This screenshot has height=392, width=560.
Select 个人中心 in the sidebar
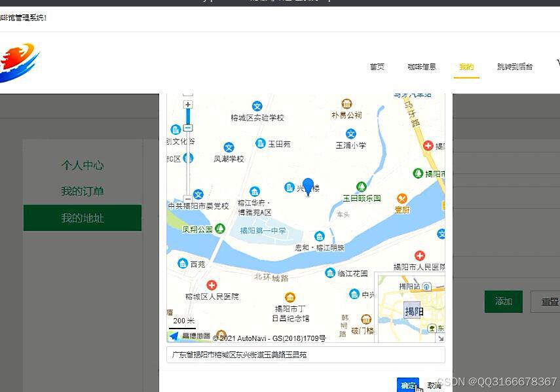(x=83, y=165)
